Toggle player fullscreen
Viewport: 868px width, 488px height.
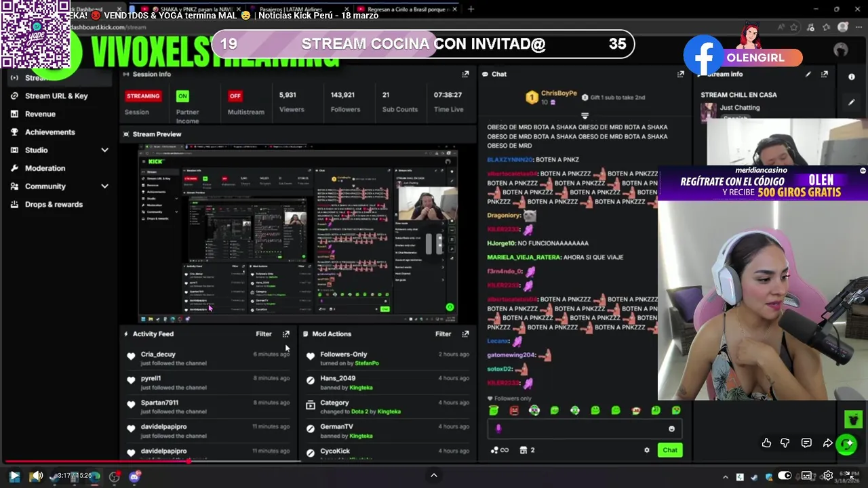850,476
